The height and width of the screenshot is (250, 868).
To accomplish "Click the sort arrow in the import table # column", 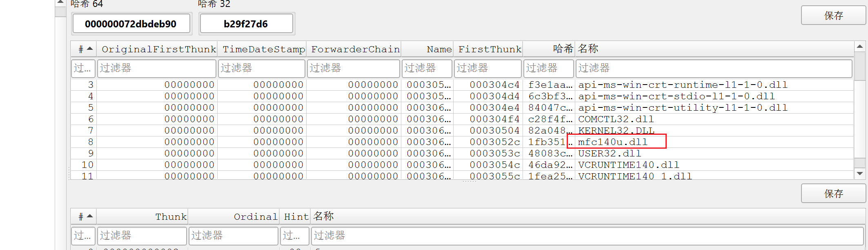I will (x=90, y=49).
